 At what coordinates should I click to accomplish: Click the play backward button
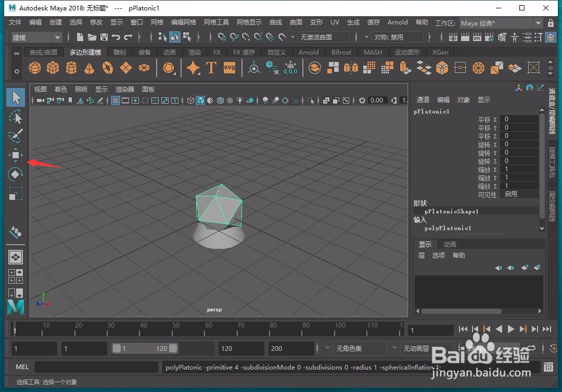pos(499,329)
